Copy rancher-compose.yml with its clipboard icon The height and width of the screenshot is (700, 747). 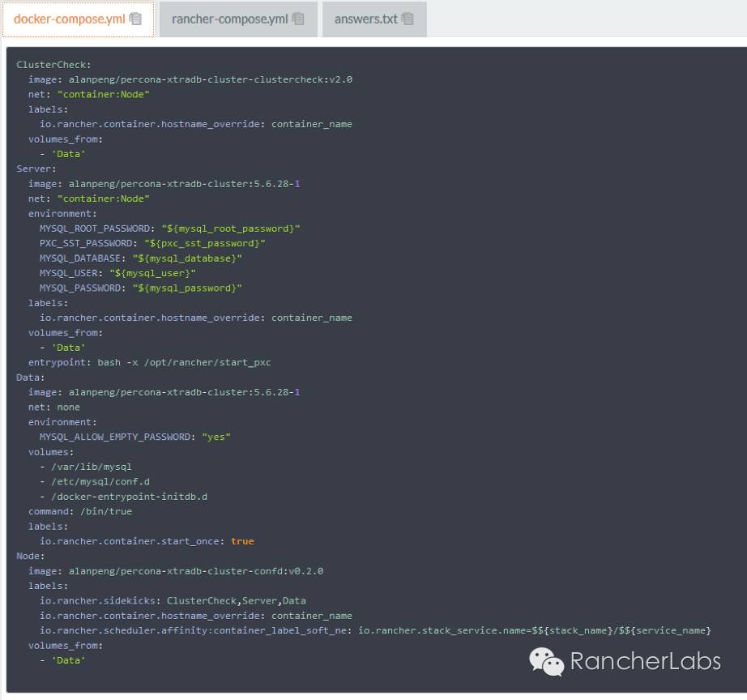pos(298,19)
